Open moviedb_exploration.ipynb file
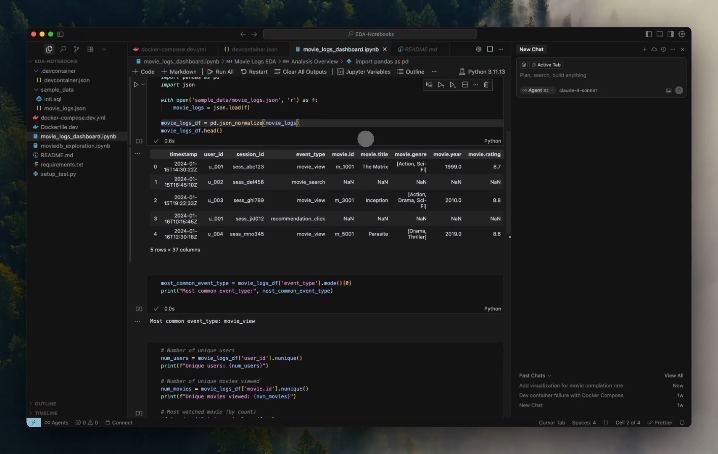The height and width of the screenshot is (454, 718). 78,146
